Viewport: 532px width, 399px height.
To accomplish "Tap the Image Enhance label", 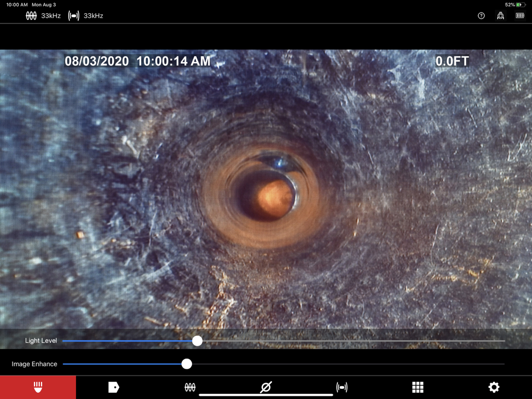I will pyautogui.click(x=34, y=364).
